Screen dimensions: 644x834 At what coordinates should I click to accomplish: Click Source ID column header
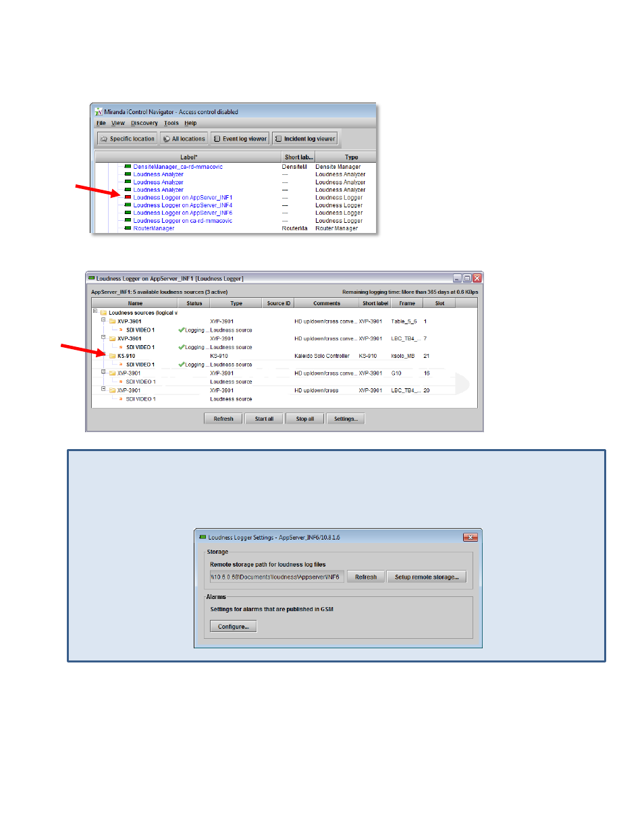(278, 303)
